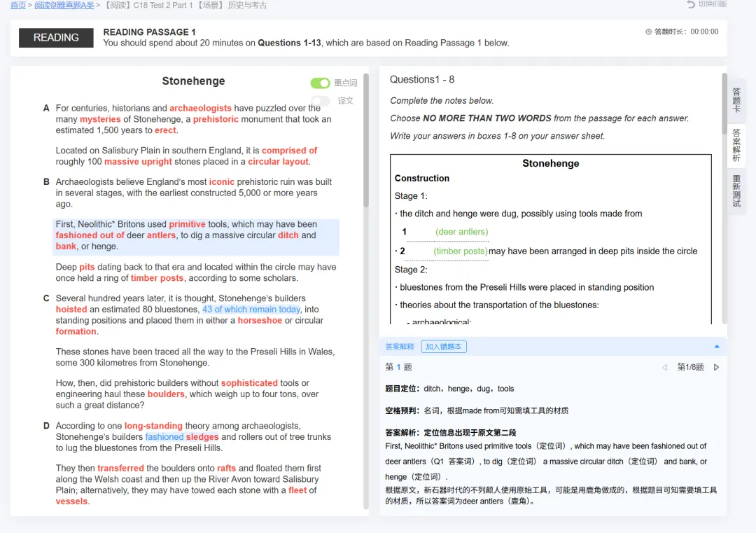The image size is (756, 533).
Task: Click the highlighted word 'horseshoe'
Action: (260, 321)
